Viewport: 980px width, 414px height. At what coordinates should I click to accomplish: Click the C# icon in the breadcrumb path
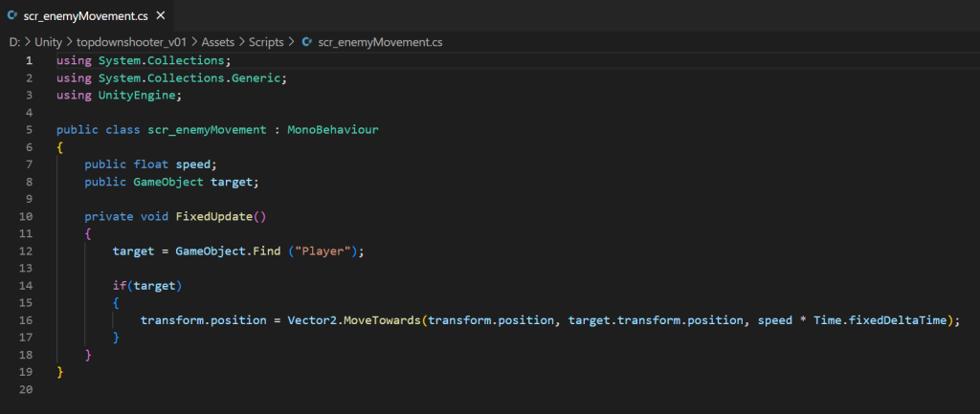pos(306,42)
